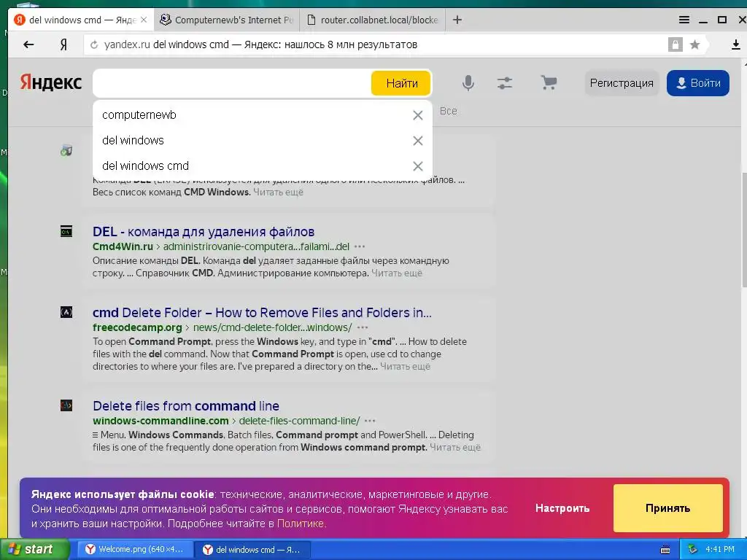This screenshot has width=747, height=560.
Task: Open the Политике link in cookie banner
Action: [x=300, y=524]
